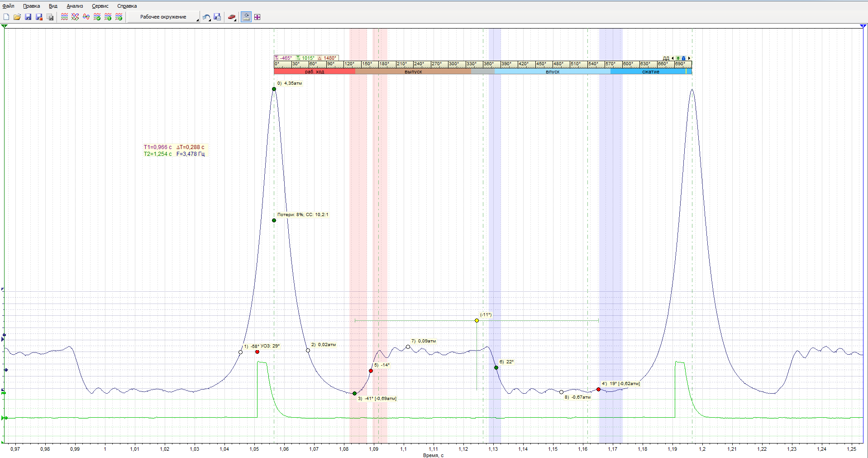Click marker 2) 0,02атм

308,350
